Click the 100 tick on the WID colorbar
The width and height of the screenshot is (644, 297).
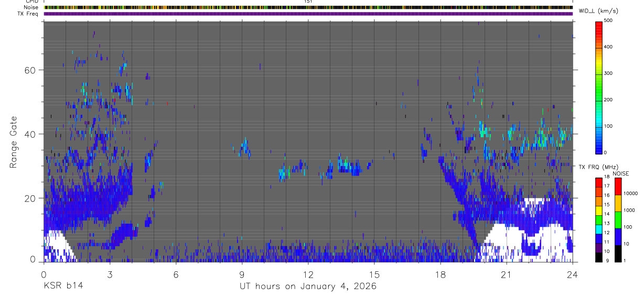[608, 126]
